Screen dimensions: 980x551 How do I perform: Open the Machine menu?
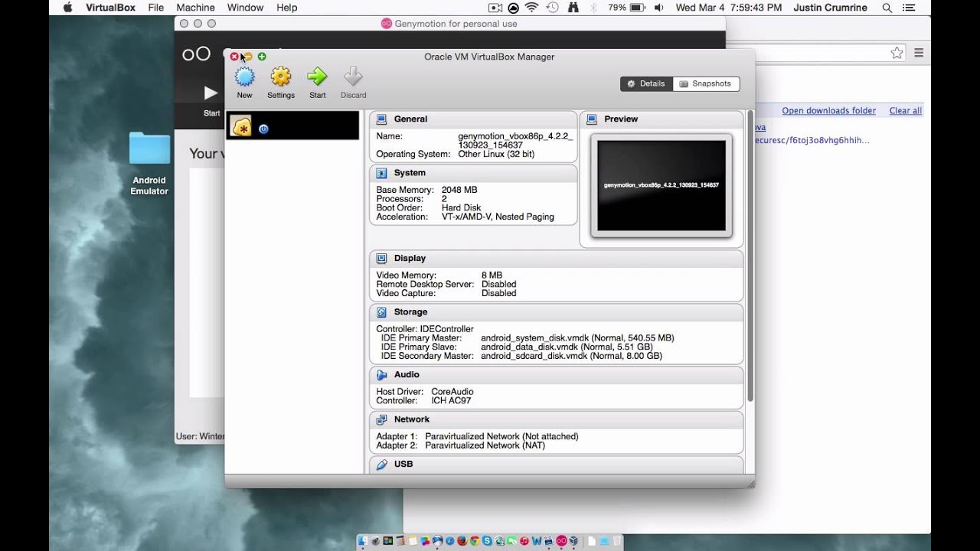click(x=195, y=8)
